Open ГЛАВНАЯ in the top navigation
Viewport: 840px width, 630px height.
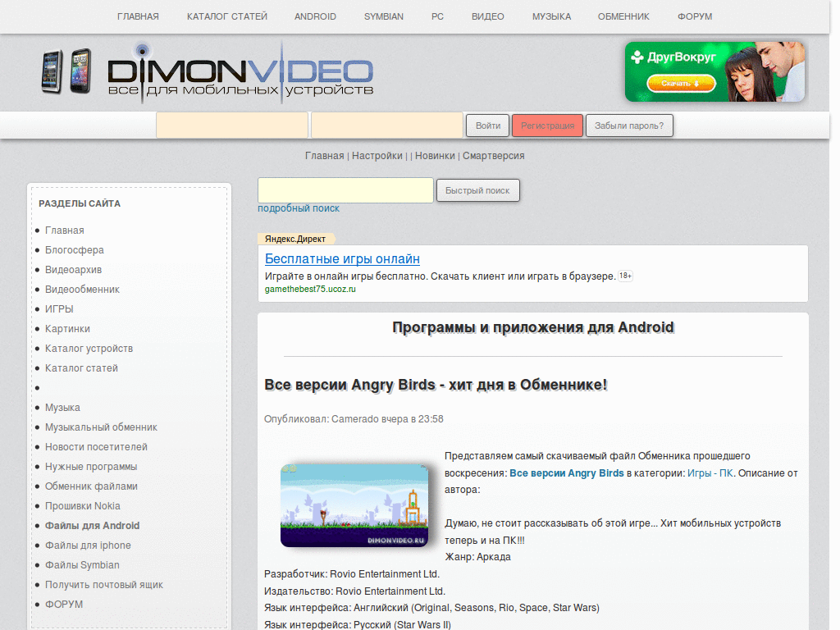(x=138, y=16)
